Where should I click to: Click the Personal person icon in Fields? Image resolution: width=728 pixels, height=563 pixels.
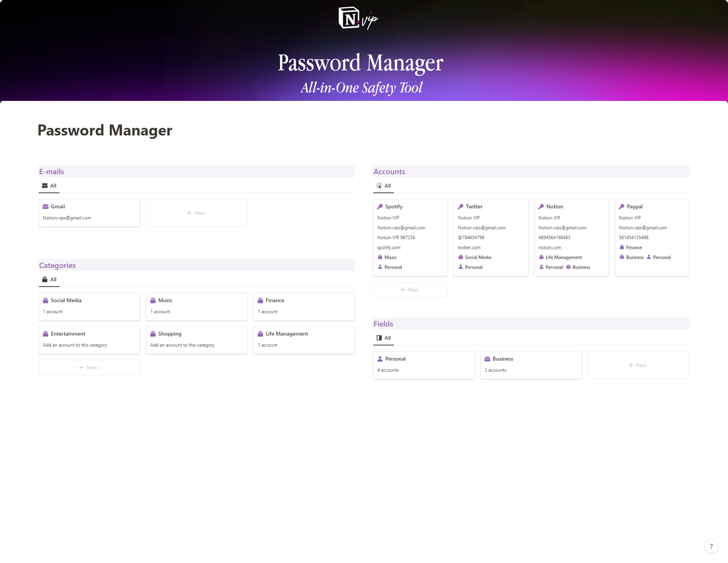380,359
